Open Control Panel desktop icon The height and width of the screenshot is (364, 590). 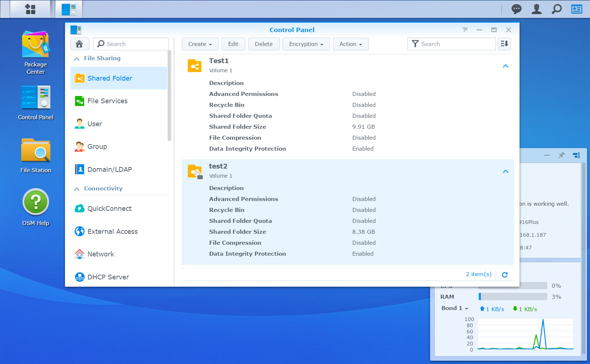[x=35, y=103]
